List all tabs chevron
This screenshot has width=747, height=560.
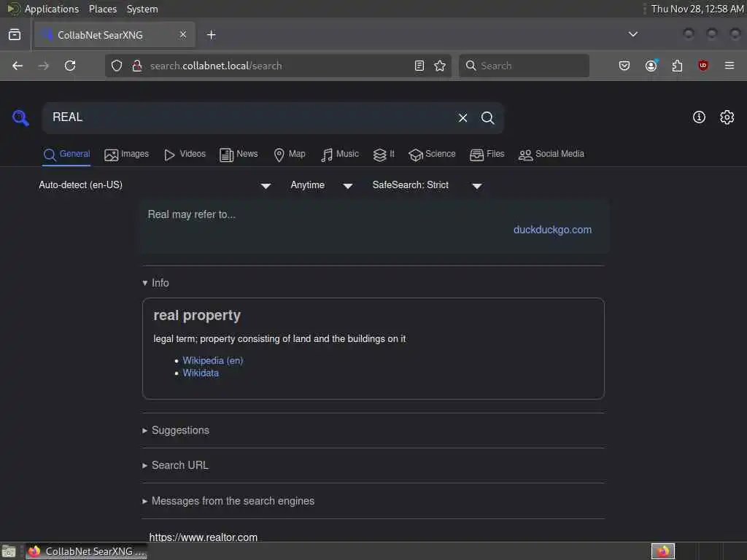pos(632,34)
